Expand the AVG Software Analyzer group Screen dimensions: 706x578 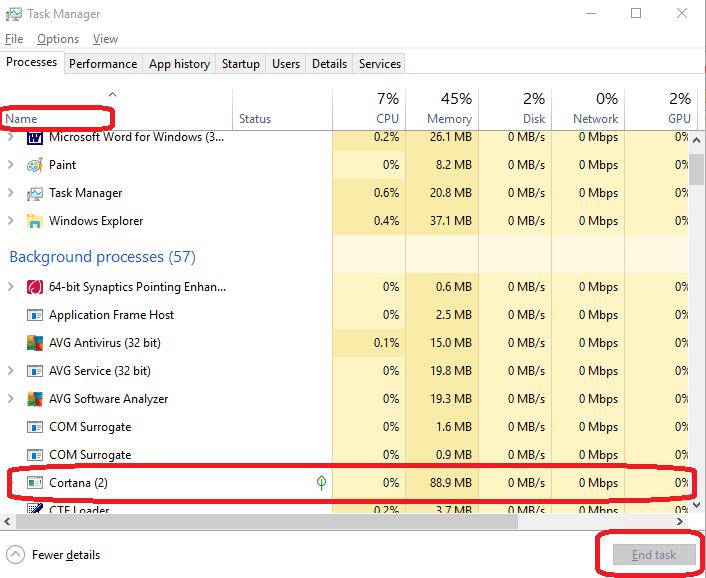click(11, 398)
